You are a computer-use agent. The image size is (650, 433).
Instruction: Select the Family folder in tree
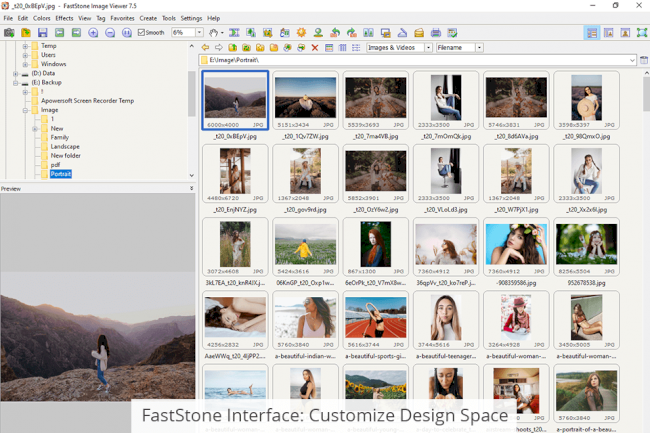coord(60,138)
